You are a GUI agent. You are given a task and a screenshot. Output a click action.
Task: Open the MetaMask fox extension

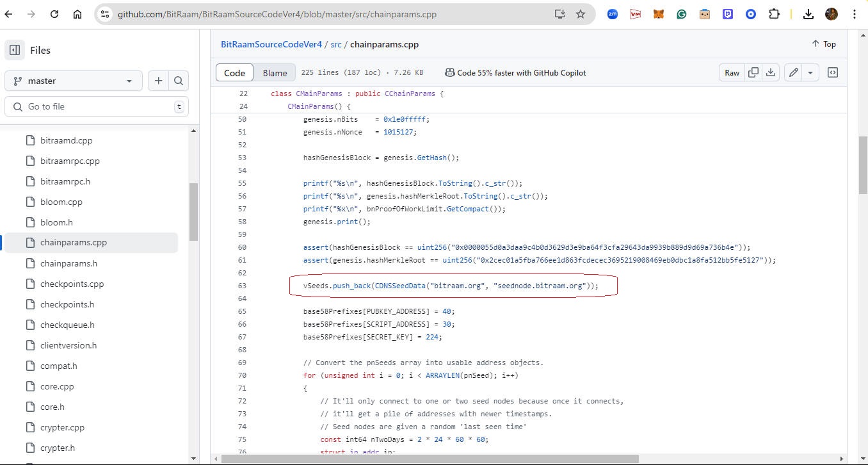point(659,13)
